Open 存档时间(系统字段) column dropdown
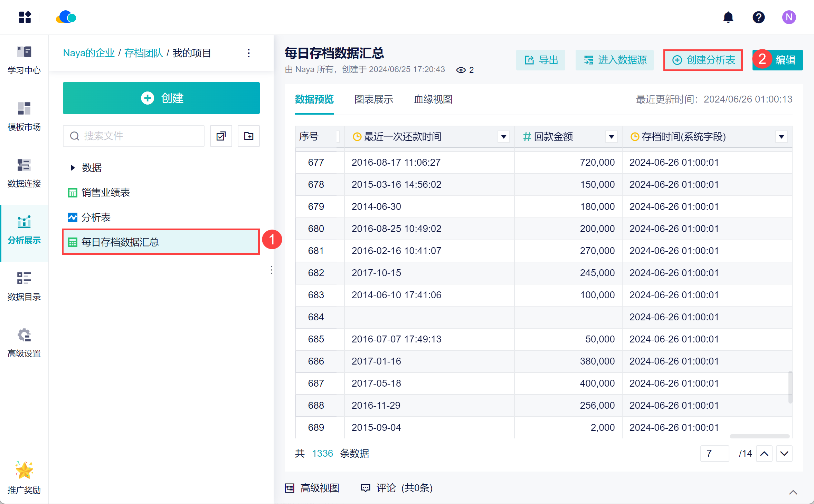Screen dimensions: 814x504 (x=781, y=137)
